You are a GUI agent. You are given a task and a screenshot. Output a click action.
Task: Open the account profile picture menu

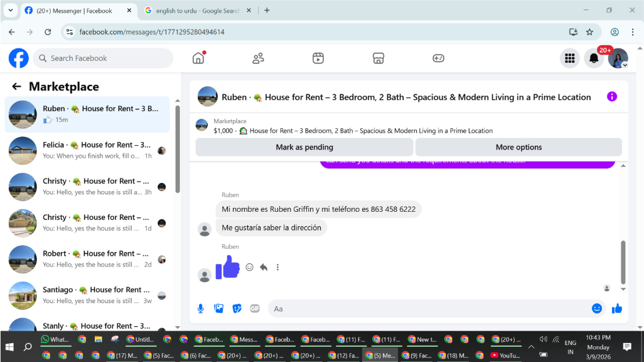tap(618, 58)
